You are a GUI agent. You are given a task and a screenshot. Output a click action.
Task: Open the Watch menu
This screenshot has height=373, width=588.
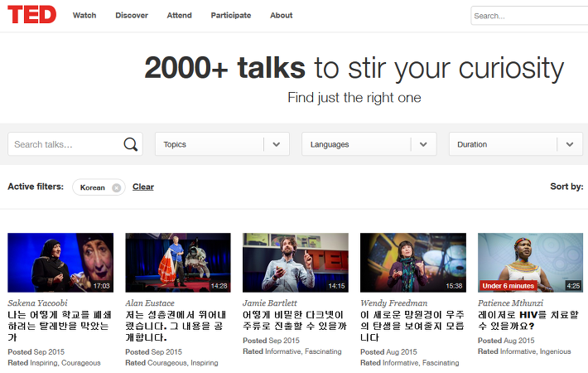click(84, 16)
